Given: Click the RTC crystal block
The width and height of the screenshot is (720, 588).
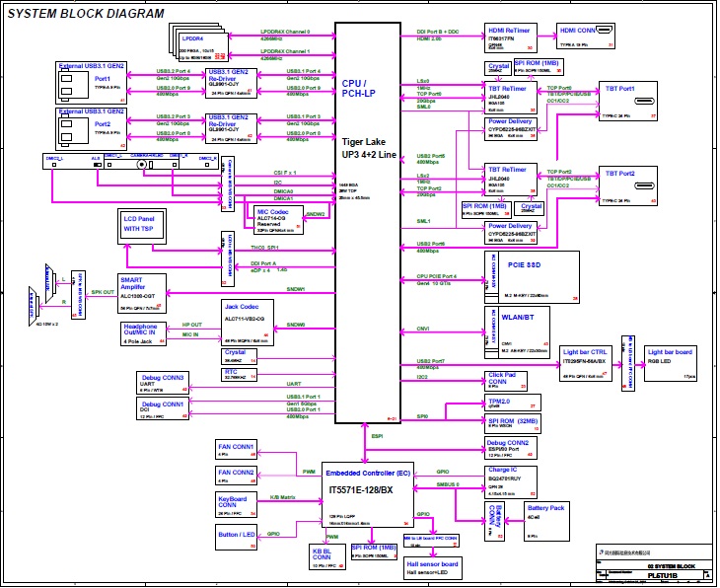Looking at the screenshot, I should pyautogui.click(x=239, y=374).
